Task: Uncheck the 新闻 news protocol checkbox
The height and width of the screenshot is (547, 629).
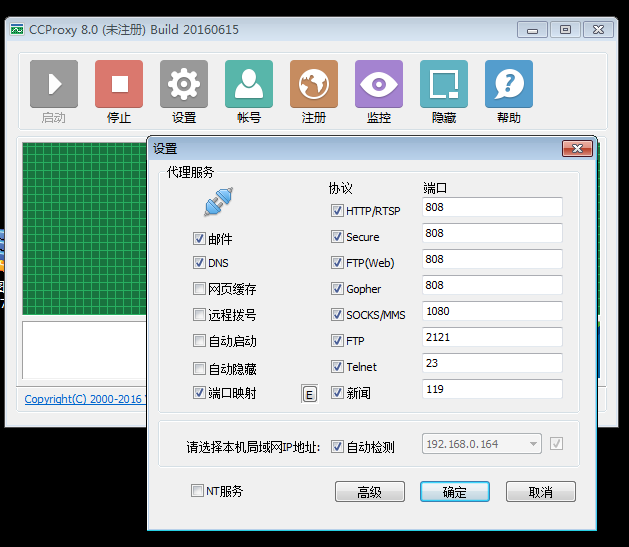Action: [x=337, y=393]
